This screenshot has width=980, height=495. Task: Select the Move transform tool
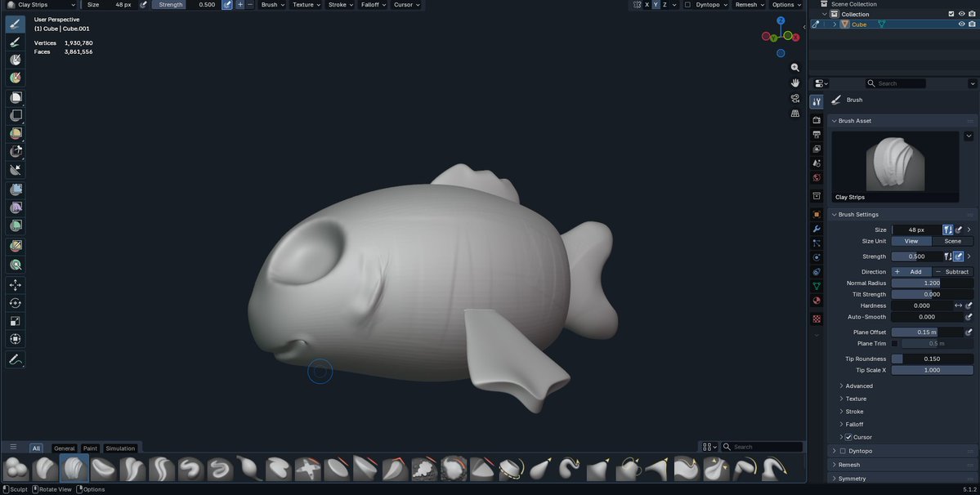click(16, 284)
